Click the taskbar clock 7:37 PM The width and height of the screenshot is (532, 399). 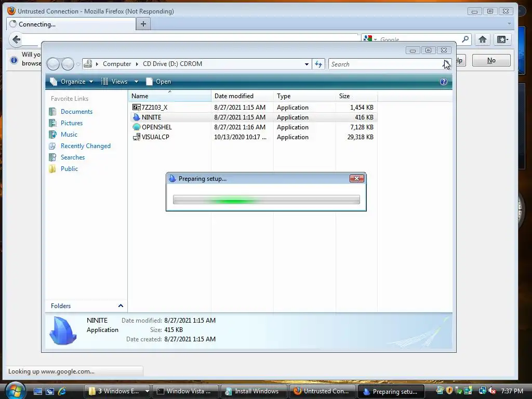coord(512,391)
